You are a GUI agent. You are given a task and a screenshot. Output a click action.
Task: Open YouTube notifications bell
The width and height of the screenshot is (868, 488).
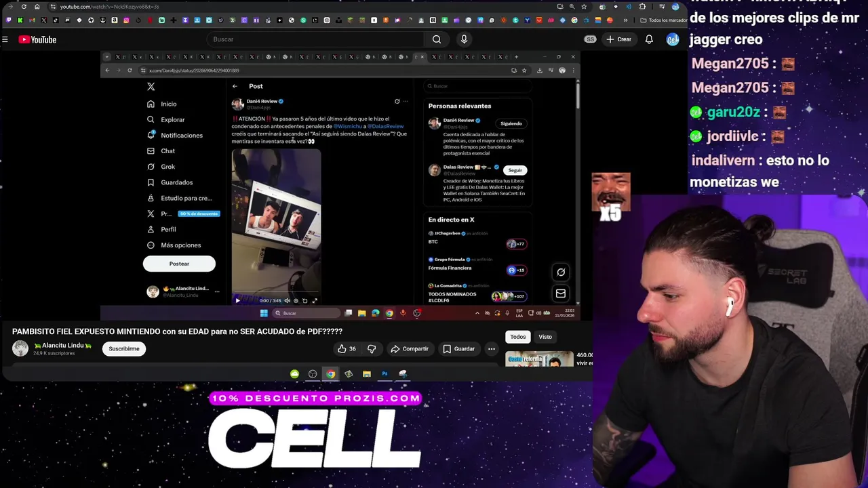pyautogui.click(x=649, y=39)
